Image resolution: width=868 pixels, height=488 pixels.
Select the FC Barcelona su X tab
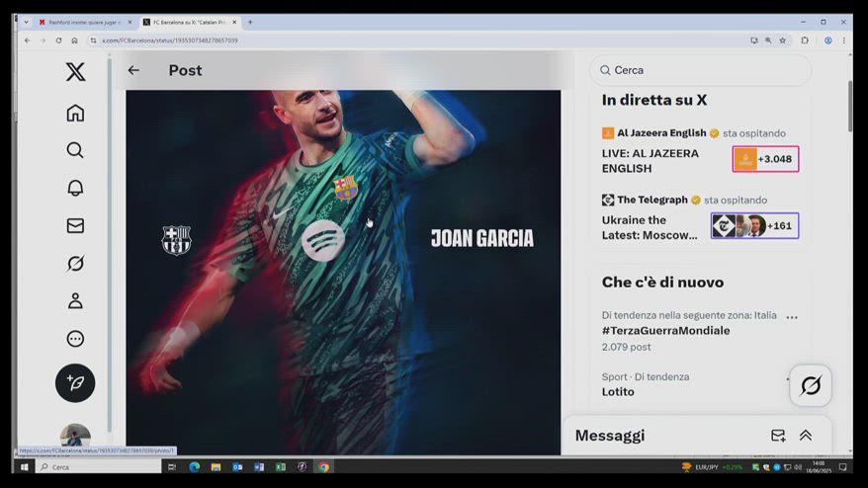188,22
